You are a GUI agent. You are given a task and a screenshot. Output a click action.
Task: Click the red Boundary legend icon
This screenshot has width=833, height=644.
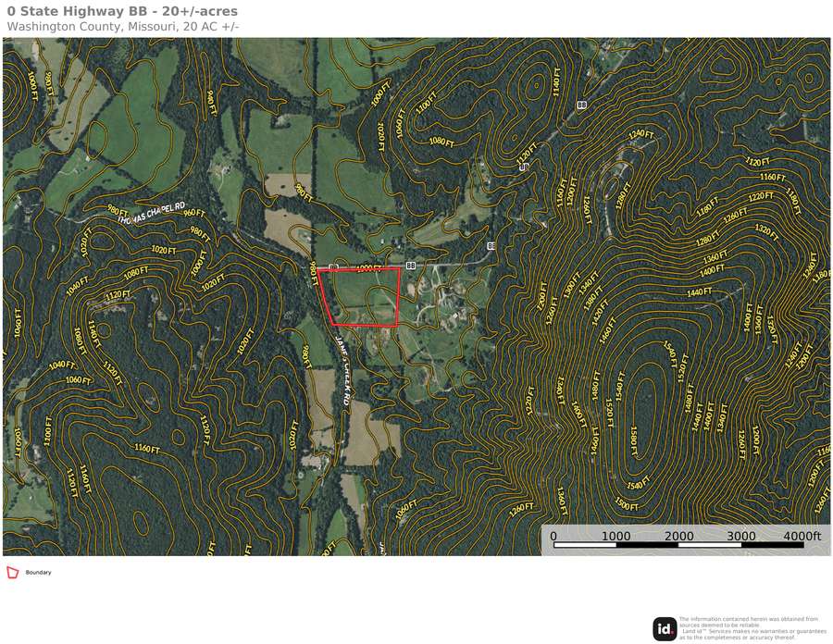(12, 573)
